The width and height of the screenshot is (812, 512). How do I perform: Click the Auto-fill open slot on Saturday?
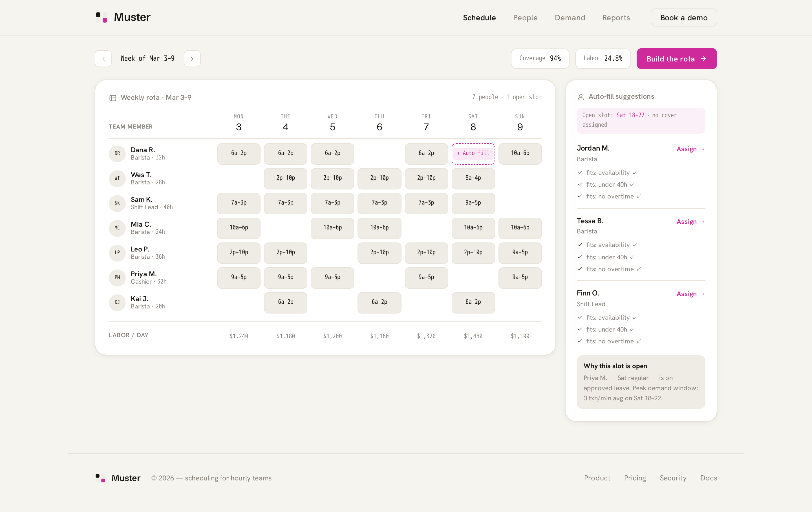(473, 153)
